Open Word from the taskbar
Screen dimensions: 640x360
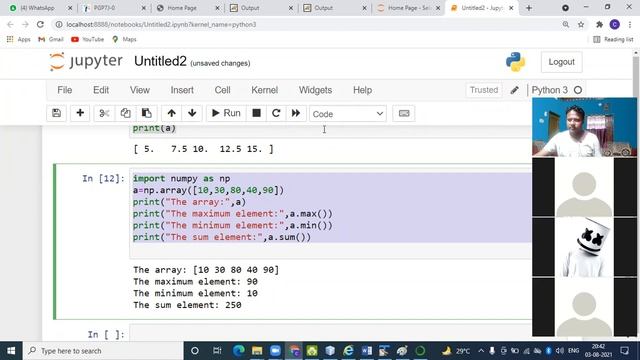(x=367, y=351)
